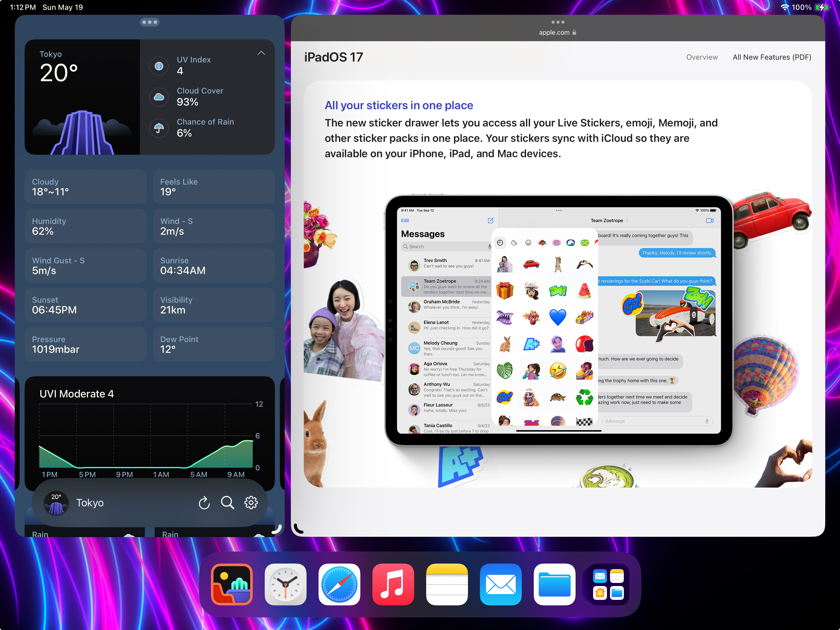Select emoji smiley tab in sticker drawer
The height and width of the screenshot is (630, 840).
coord(528,243)
